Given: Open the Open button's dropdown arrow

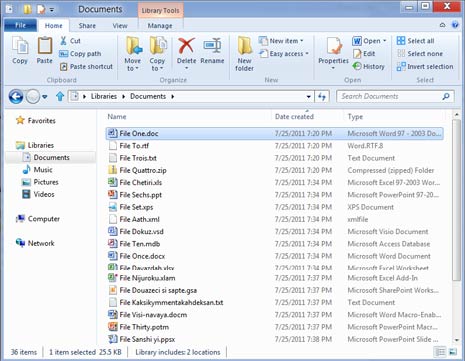Looking at the screenshot, I should coord(384,41).
